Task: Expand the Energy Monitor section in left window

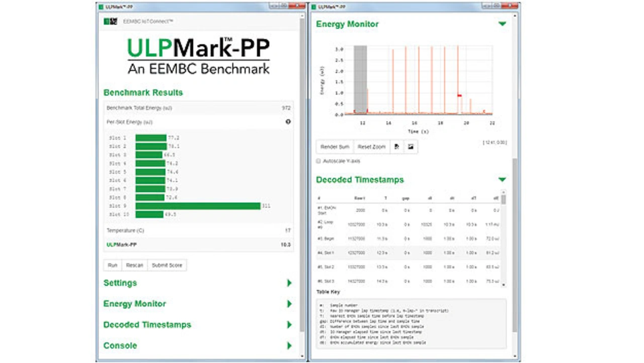Action: (289, 304)
